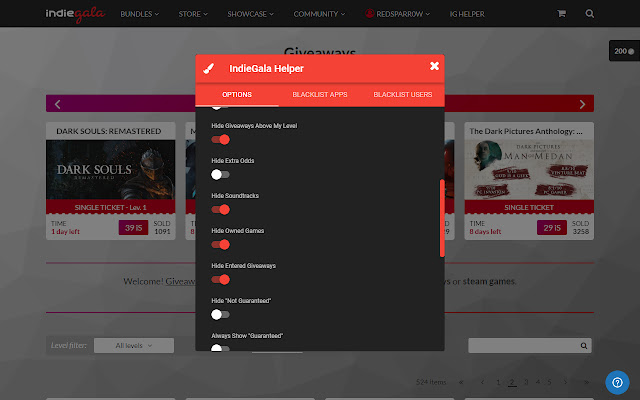Go to page 3 in pagination
Viewport: 640px width, 400px height.
(x=526, y=382)
